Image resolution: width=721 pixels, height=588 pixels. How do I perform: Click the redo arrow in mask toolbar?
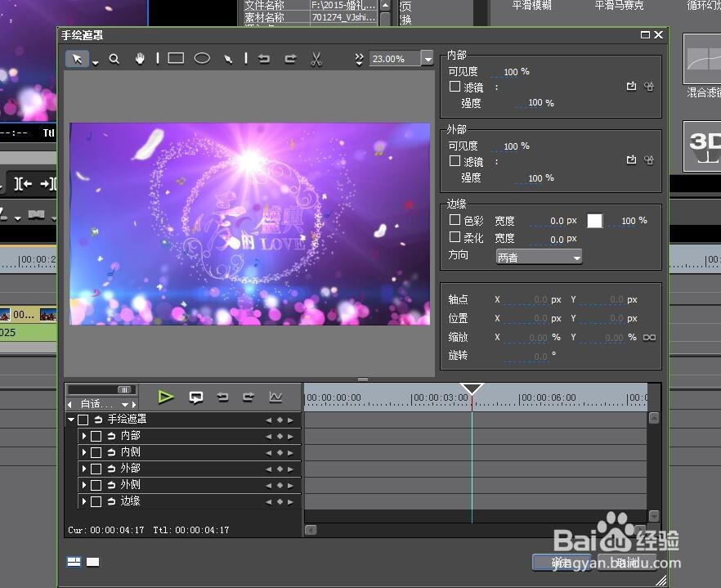point(290,58)
